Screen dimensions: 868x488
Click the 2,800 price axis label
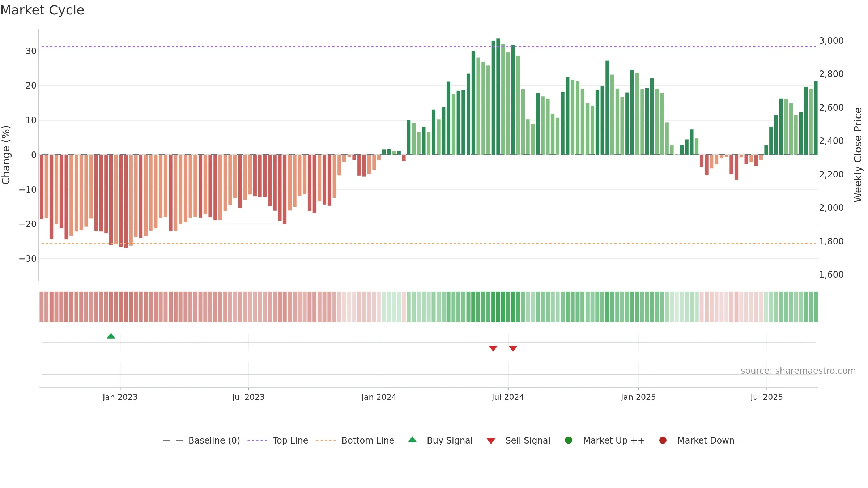click(x=831, y=74)
